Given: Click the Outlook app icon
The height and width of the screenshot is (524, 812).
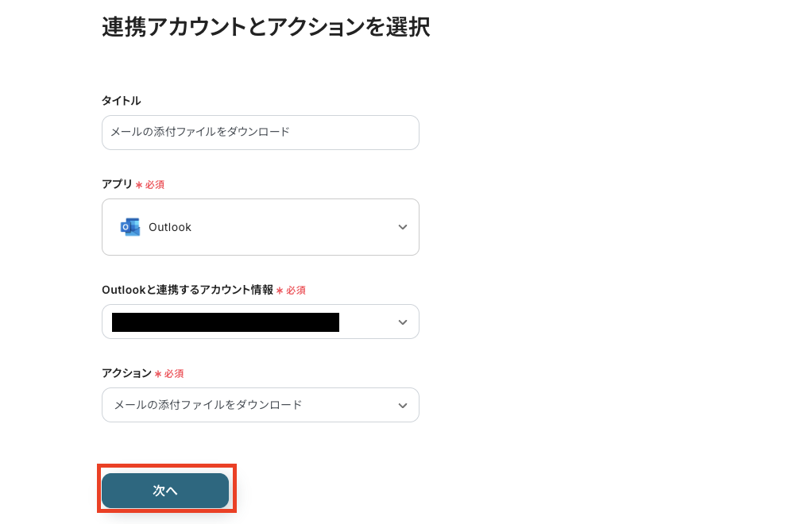Looking at the screenshot, I should click(x=130, y=227).
